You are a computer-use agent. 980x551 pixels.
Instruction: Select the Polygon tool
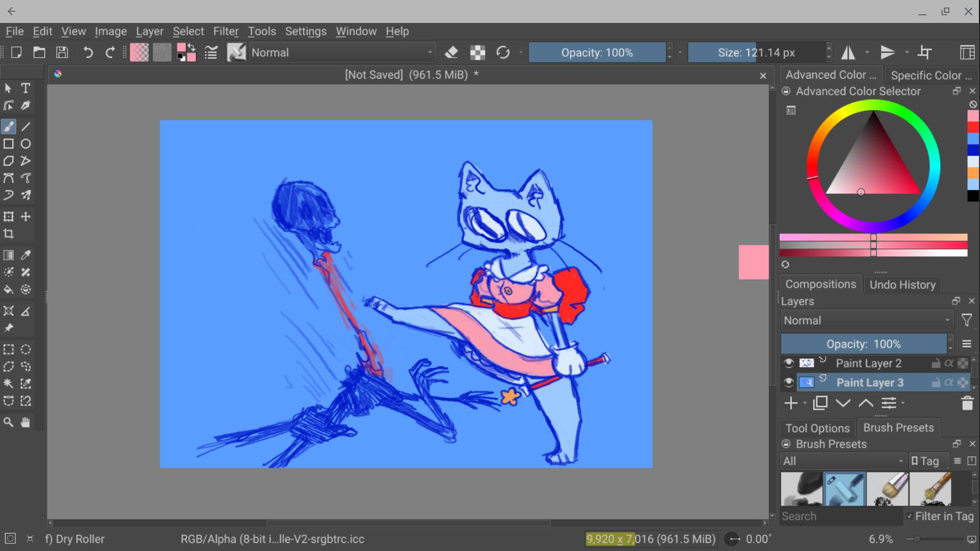tap(9, 161)
